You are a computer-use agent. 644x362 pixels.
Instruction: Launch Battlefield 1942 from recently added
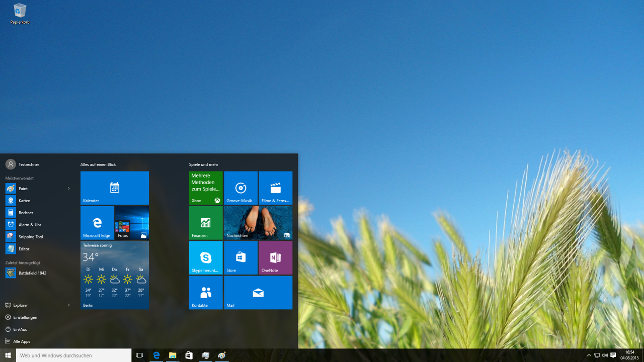click(x=38, y=273)
